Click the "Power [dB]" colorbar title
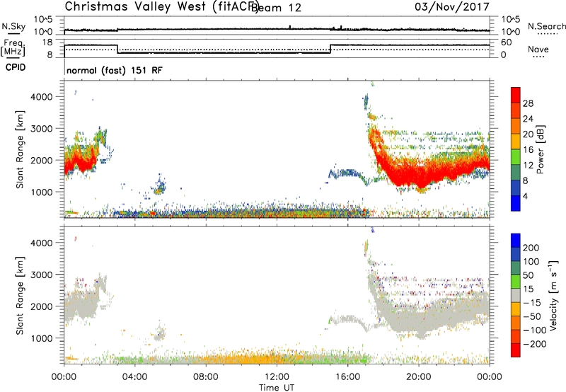 540,149
